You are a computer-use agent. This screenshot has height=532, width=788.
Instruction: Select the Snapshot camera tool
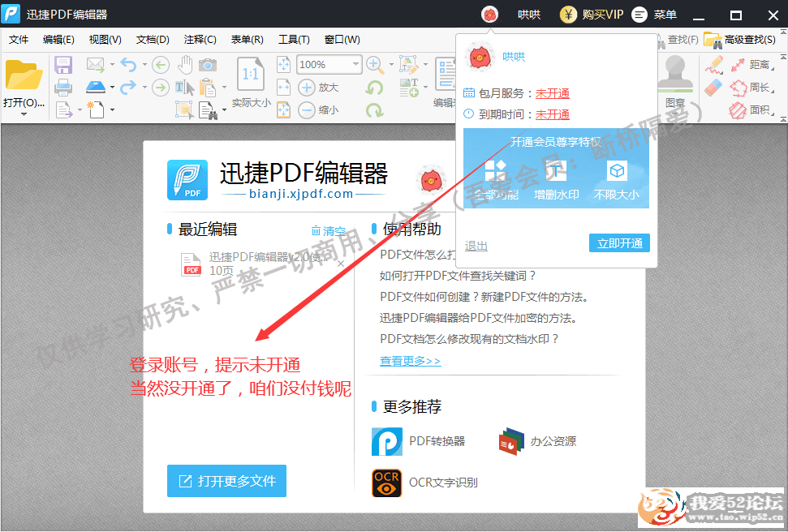(x=208, y=65)
